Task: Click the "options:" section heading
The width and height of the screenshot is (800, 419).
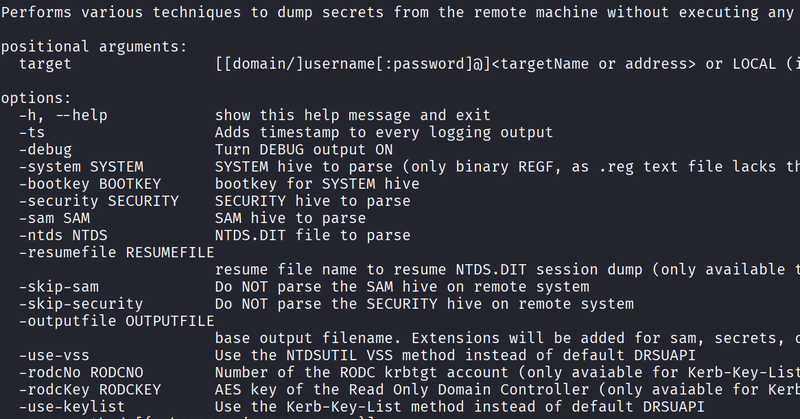Action: [36, 98]
